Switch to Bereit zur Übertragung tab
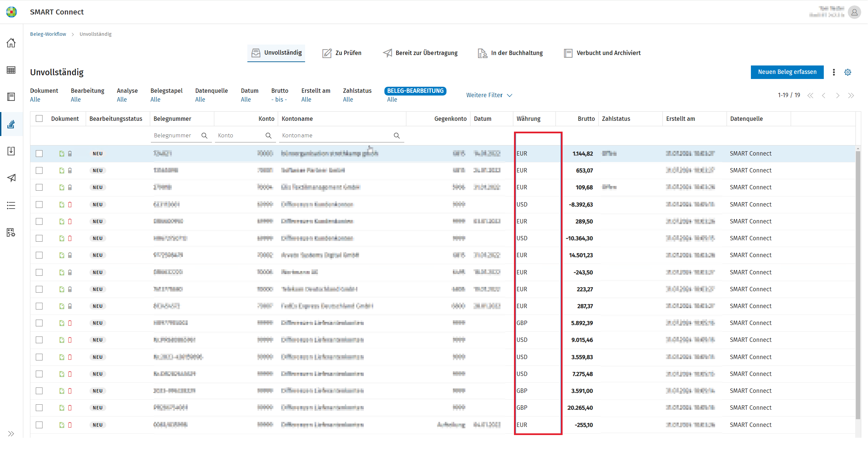The height and width of the screenshot is (459, 868). click(x=420, y=53)
